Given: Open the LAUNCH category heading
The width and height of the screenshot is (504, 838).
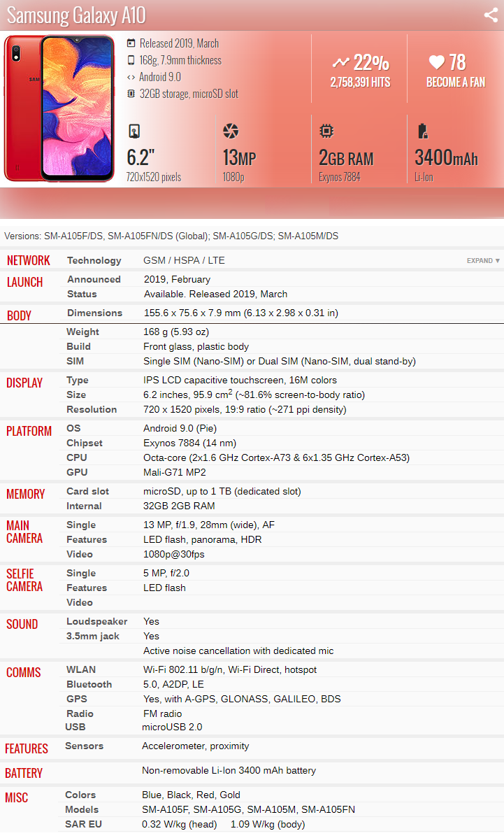Looking at the screenshot, I should point(24,282).
